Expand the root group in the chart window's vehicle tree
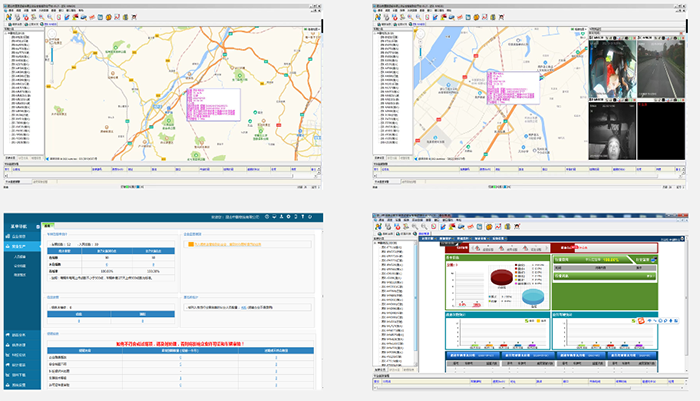 click(376, 245)
